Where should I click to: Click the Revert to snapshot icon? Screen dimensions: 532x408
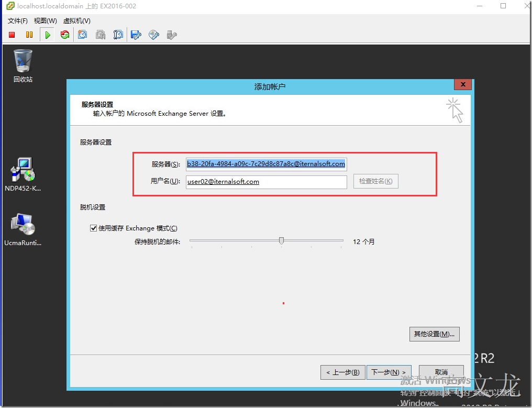coord(101,35)
